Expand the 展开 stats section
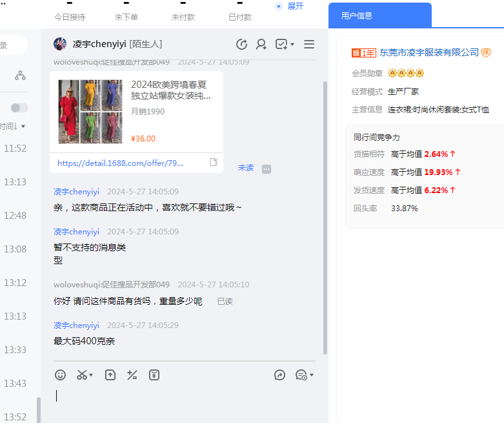This screenshot has width=504, height=423. (289, 6)
